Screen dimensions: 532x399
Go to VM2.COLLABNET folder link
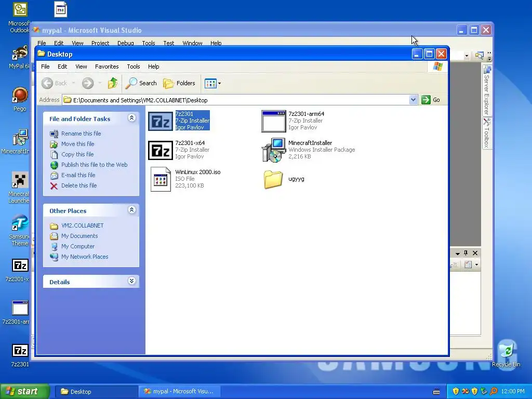(x=82, y=225)
